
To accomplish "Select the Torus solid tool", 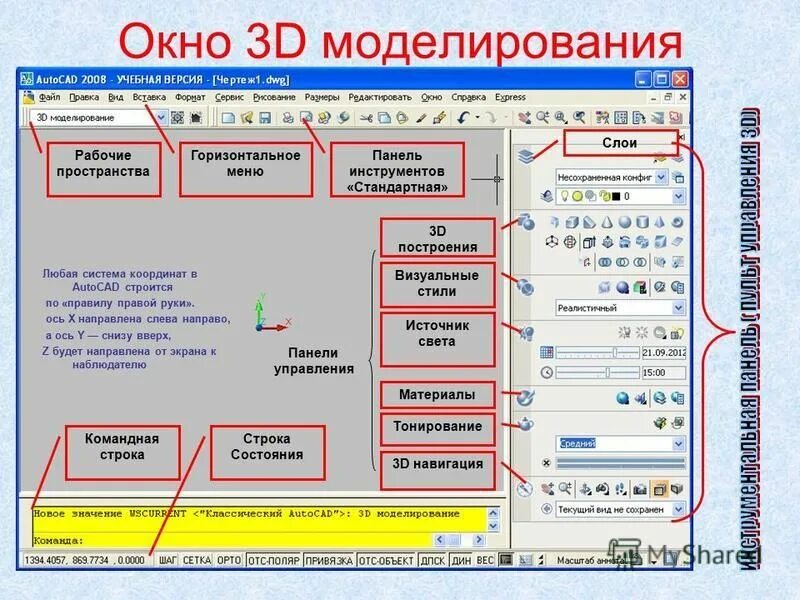I will [x=678, y=222].
